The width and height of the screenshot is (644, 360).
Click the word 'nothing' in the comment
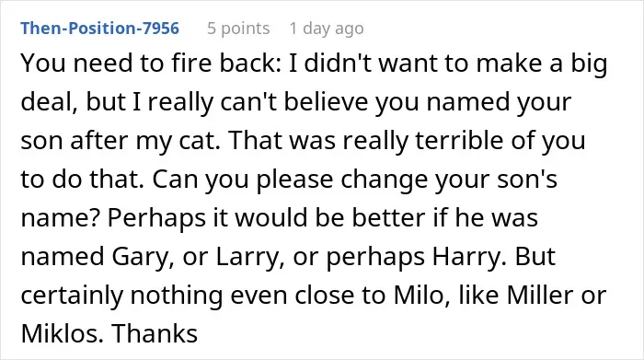point(177,296)
